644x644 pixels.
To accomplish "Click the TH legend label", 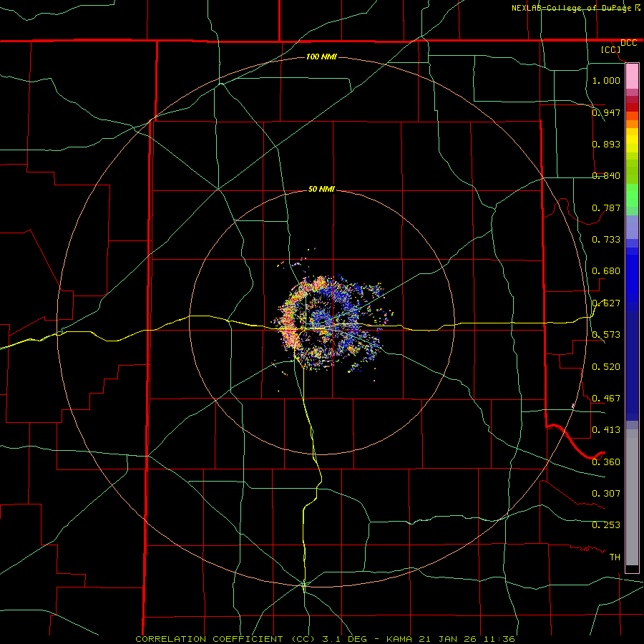I will [615, 557].
